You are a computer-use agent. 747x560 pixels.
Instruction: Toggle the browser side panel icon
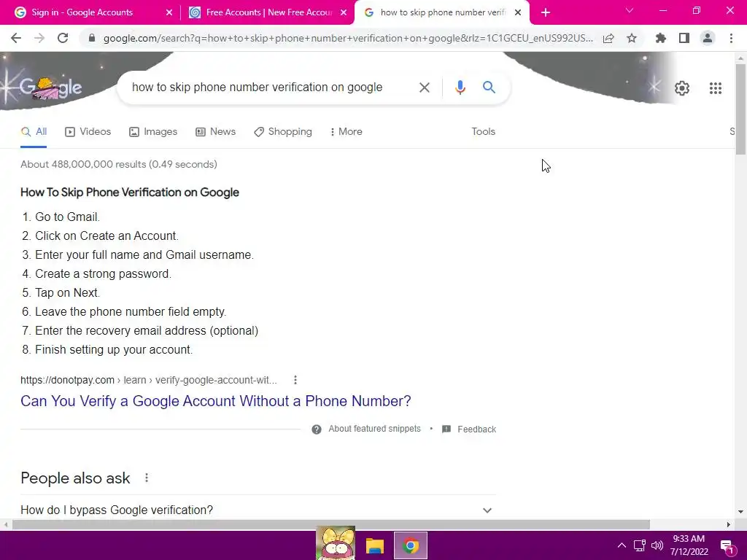[x=684, y=38]
